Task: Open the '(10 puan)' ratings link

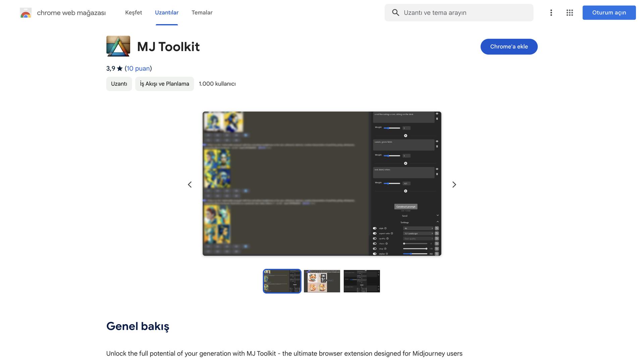Action: coord(138,68)
